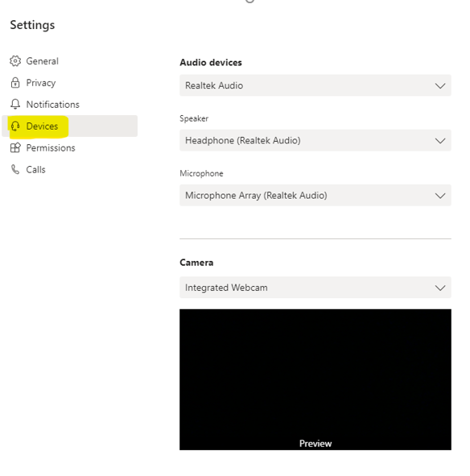This screenshot has height=476, width=470.
Task: Click the Headphone (Realtek Audio) selection field
Action: point(315,140)
